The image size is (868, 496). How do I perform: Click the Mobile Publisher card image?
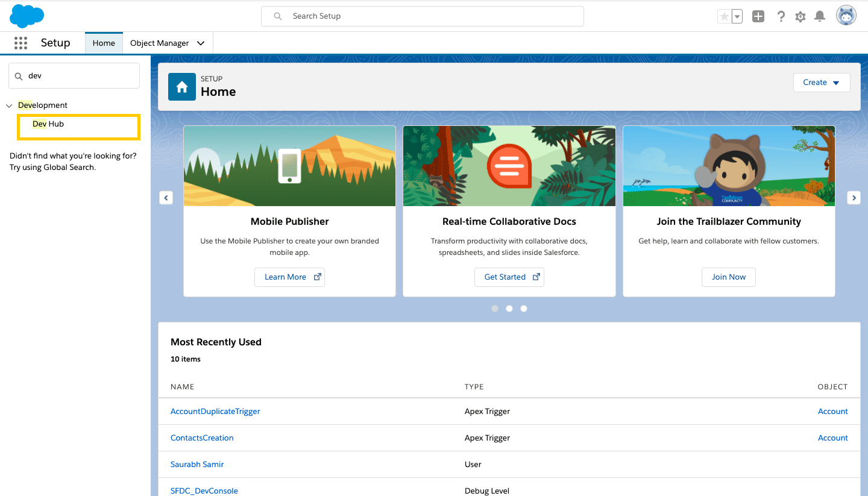coord(289,166)
